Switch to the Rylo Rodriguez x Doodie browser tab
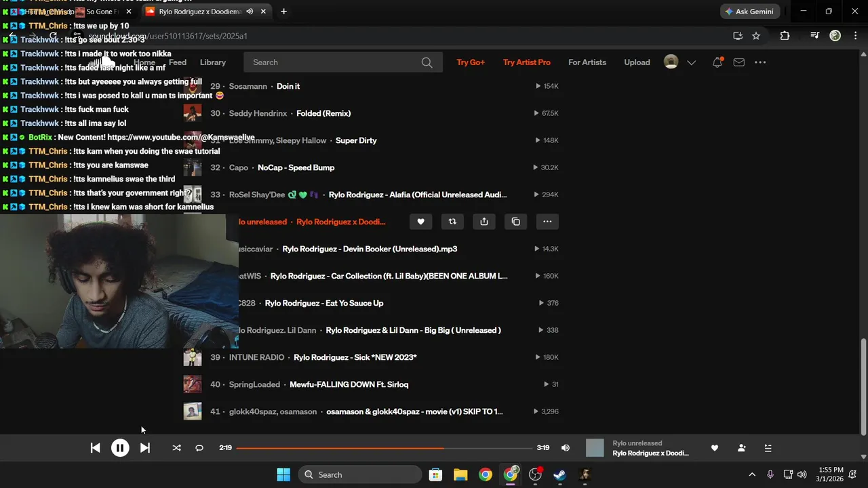The height and width of the screenshot is (488, 868). (201, 12)
